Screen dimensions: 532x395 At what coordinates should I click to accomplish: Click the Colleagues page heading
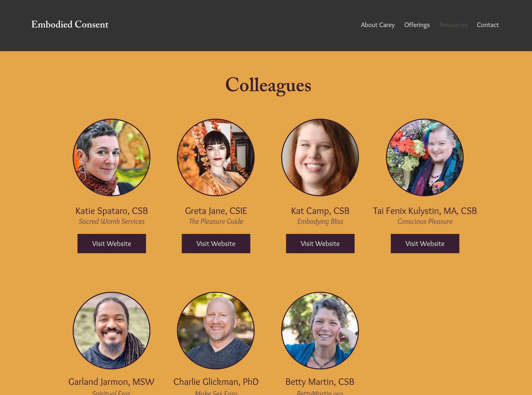click(x=268, y=86)
